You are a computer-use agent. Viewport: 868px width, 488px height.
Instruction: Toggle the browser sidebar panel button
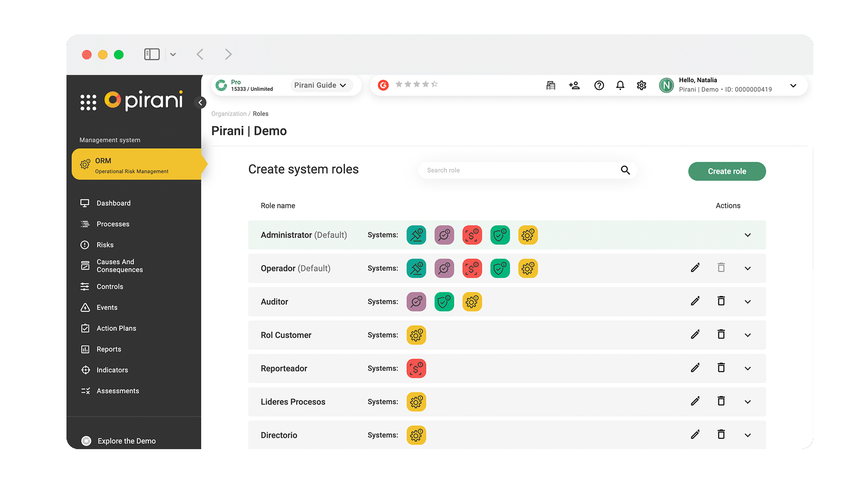tap(152, 55)
